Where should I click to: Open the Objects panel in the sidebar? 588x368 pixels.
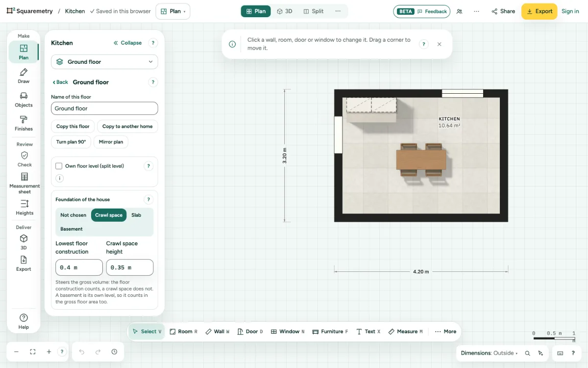24,100
